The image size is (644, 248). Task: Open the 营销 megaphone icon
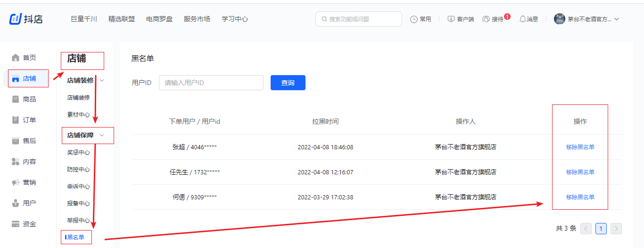pos(16,182)
